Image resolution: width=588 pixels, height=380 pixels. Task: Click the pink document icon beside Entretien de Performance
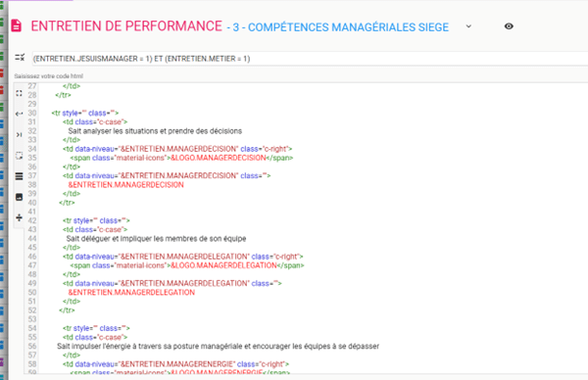(16, 25)
